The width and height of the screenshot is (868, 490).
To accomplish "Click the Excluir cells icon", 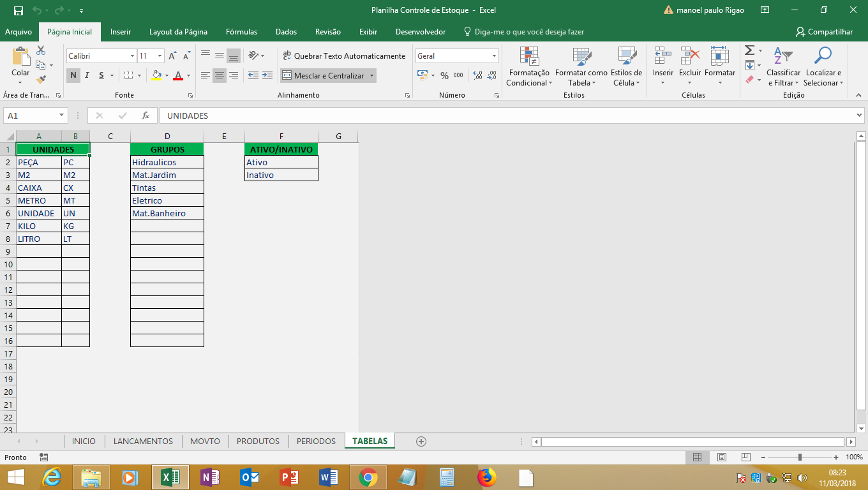I will pos(689,64).
